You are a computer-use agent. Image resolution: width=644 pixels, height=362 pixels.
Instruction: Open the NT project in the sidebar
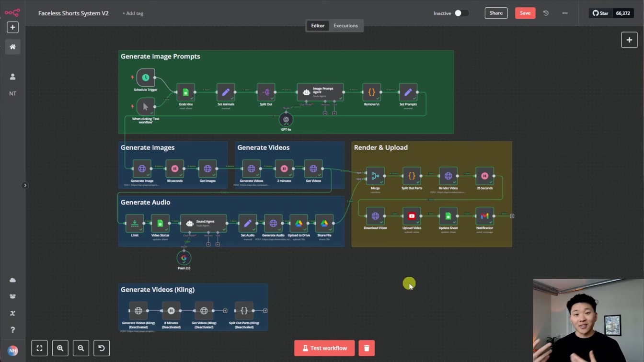coord(12,93)
